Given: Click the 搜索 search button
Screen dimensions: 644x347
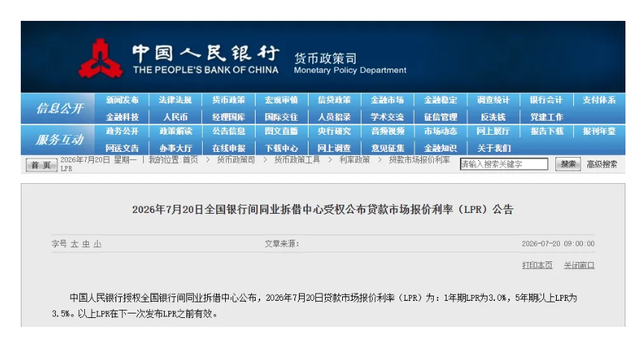Looking at the screenshot, I should pyautogui.click(x=568, y=164).
